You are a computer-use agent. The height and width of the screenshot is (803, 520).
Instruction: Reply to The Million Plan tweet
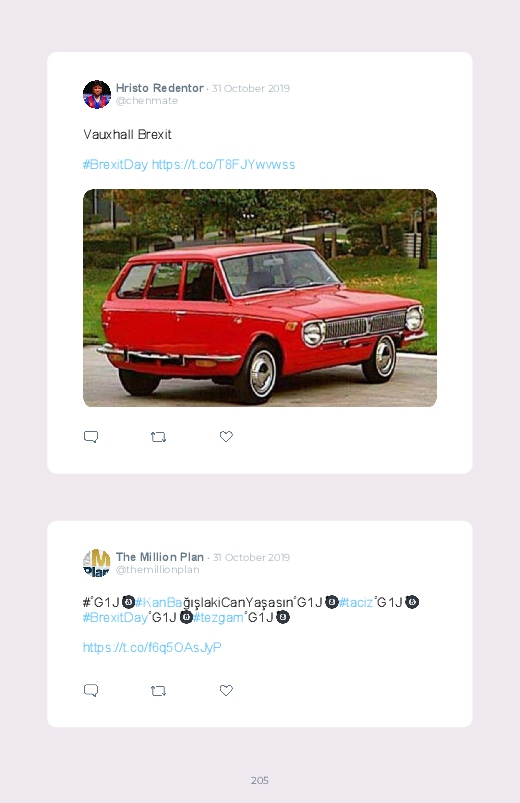(x=91, y=690)
